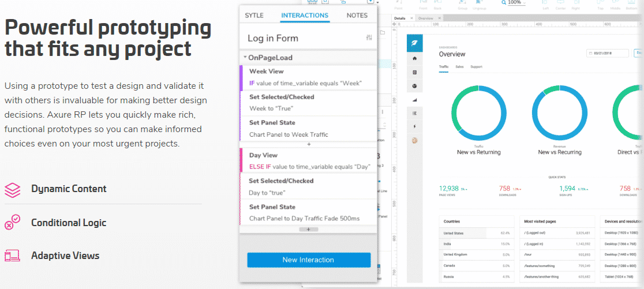Select the globe icon in dashboard sidebar
The height and width of the screenshot is (289, 644).
point(415,86)
